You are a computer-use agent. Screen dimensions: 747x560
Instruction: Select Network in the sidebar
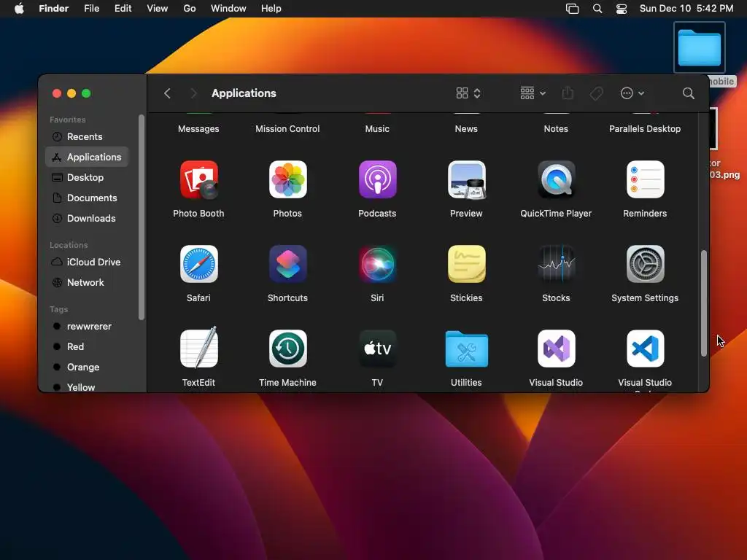(x=87, y=283)
